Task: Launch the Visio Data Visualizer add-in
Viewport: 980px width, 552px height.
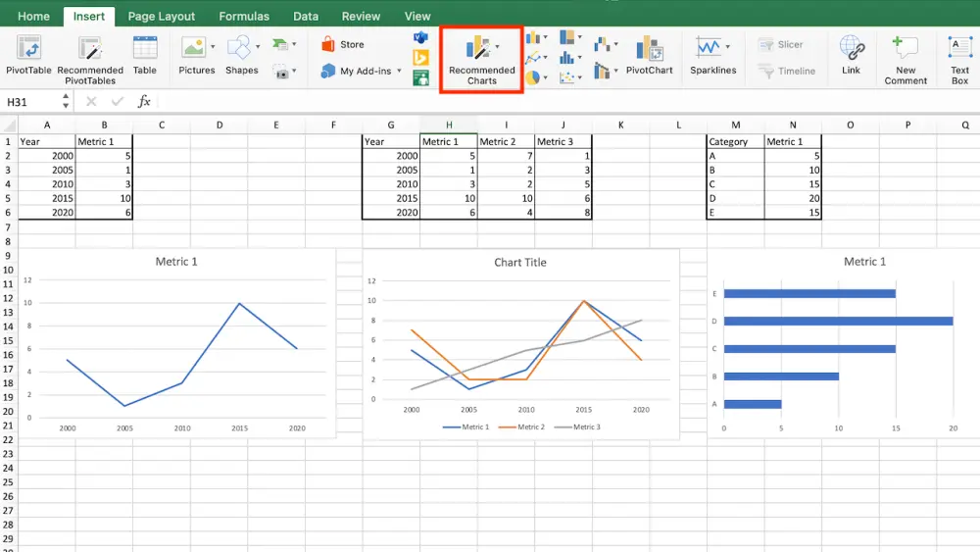Action: coord(420,37)
